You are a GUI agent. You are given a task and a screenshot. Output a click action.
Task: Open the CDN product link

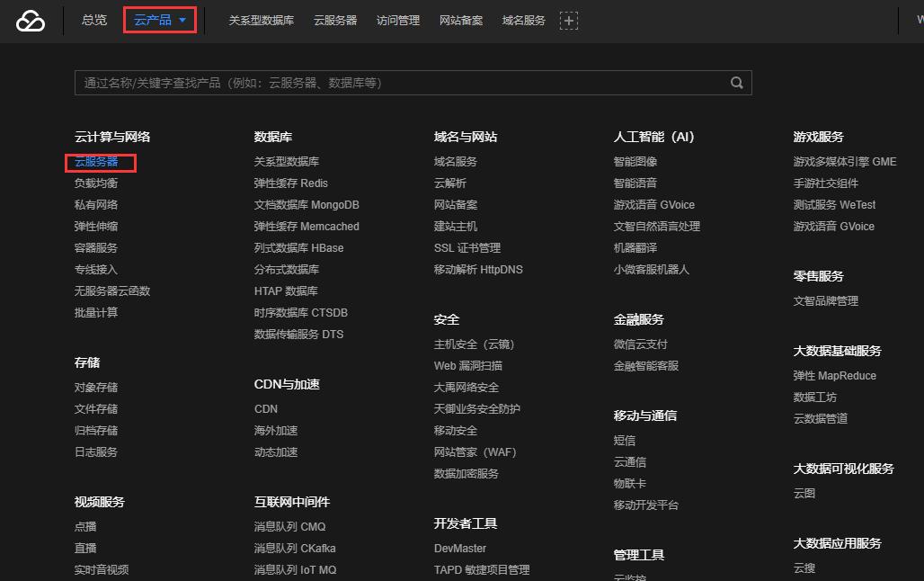pos(265,408)
